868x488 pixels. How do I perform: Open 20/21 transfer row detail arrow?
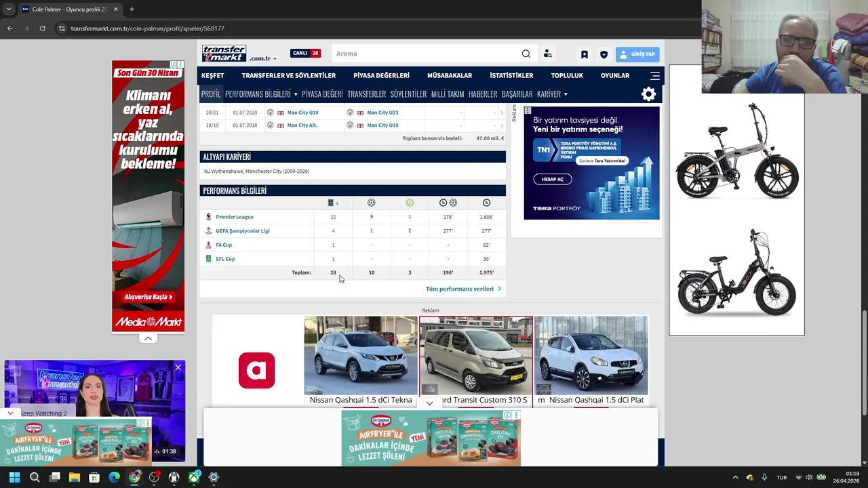point(502,113)
